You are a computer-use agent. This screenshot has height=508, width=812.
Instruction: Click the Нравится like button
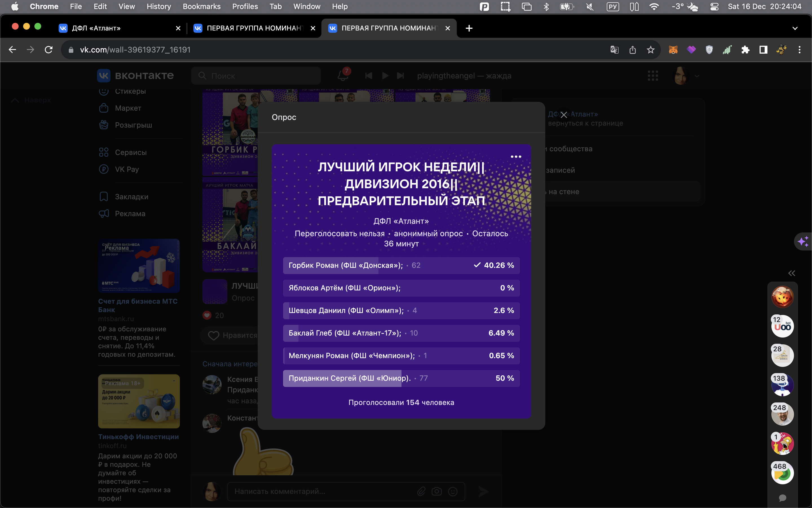click(x=232, y=335)
